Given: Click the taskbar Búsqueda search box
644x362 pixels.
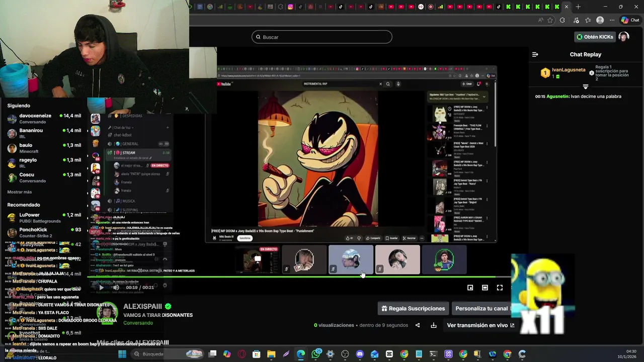Looking at the screenshot, I should [x=169, y=354].
